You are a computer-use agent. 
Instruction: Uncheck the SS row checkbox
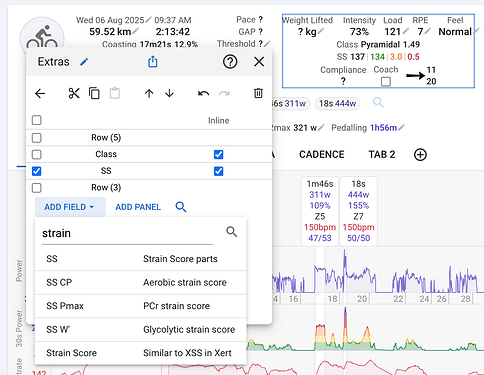point(37,171)
